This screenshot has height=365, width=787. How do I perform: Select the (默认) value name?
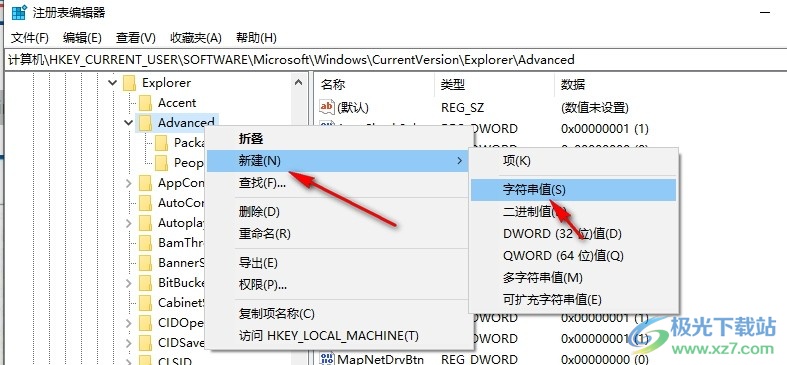point(353,107)
